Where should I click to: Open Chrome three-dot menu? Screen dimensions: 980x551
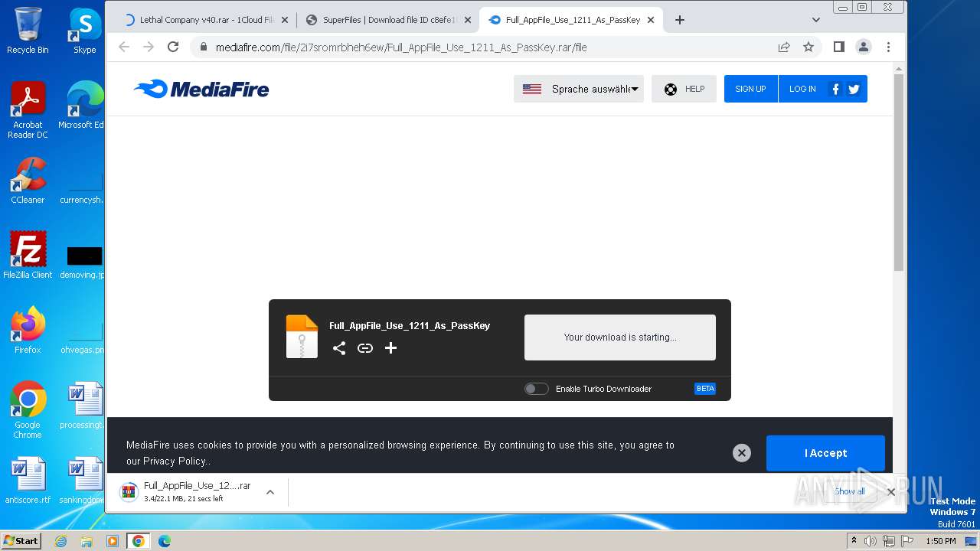pos(888,47)
